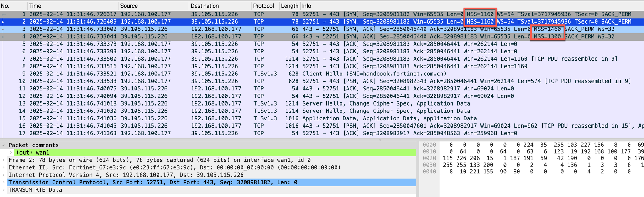Expand the Frame 2 details
Viewport: 644px width, 197px height.
tap(3, 160)
